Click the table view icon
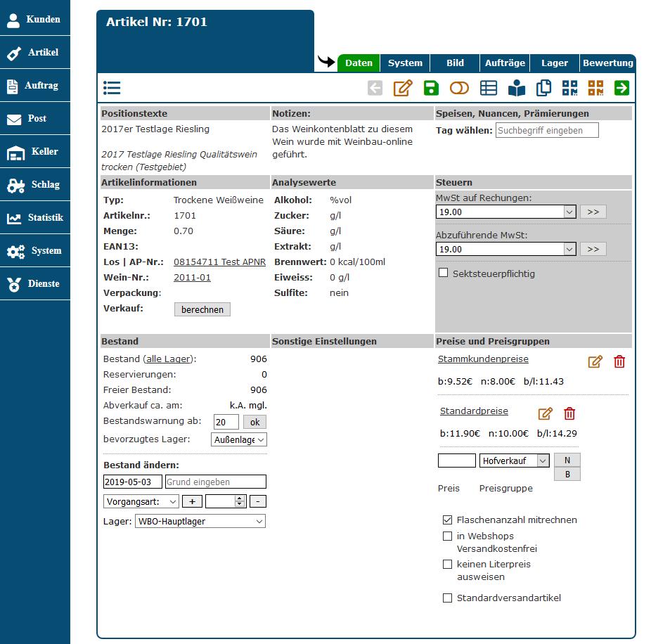The height and width of the screenshot is (644, 651). tap(489, 88)
